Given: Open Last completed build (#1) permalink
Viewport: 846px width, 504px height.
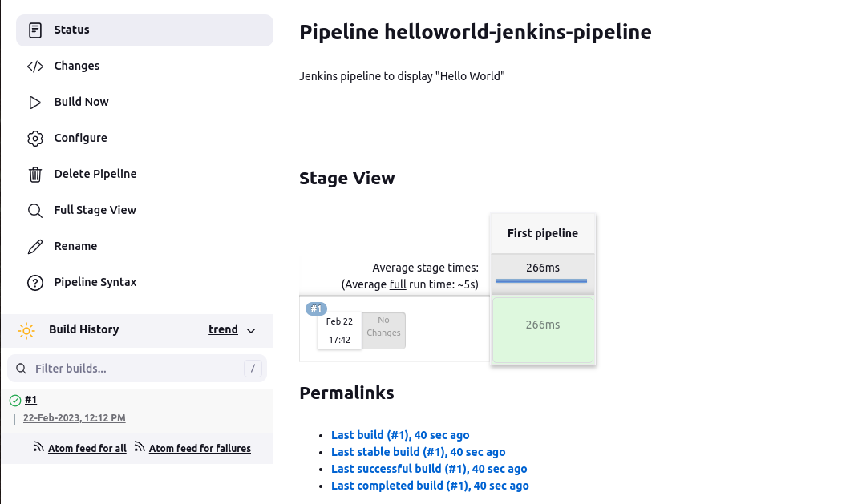Looking at the screenshot, I should (x=430, y=485).
